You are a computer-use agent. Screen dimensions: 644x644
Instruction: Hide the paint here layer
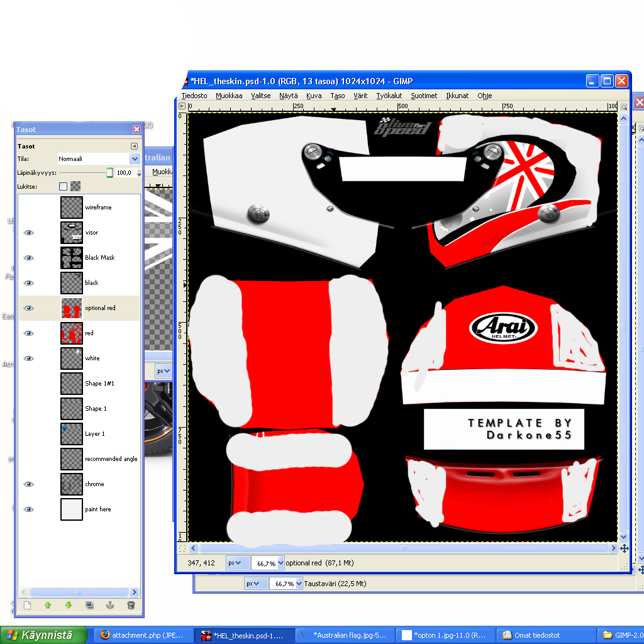point(28,509)
